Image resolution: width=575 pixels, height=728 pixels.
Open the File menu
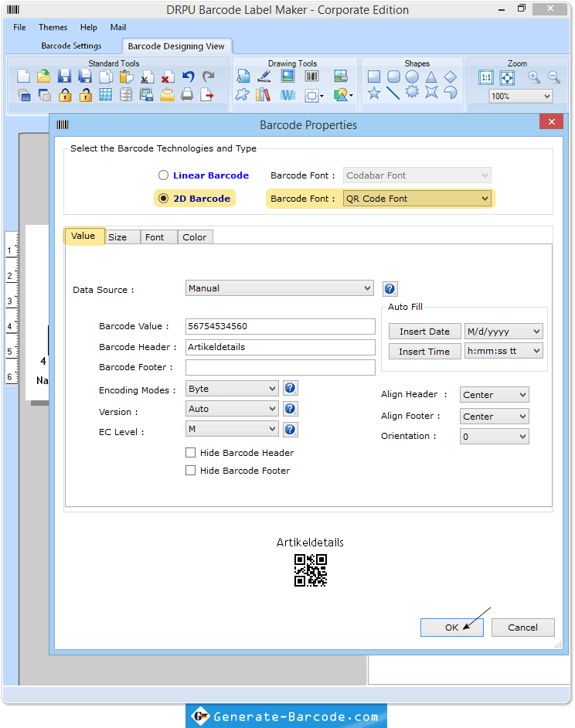[19, 27]
